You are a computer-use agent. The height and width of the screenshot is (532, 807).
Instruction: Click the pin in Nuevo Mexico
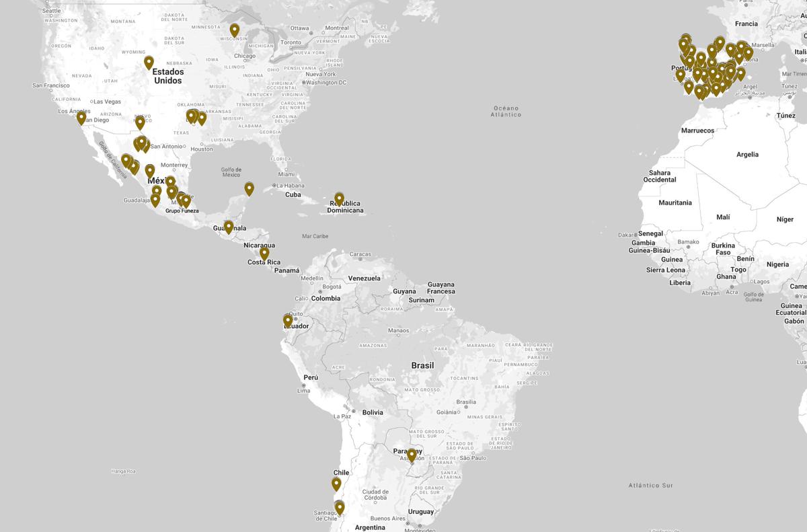pyautogui.click(x=140, y=122)
